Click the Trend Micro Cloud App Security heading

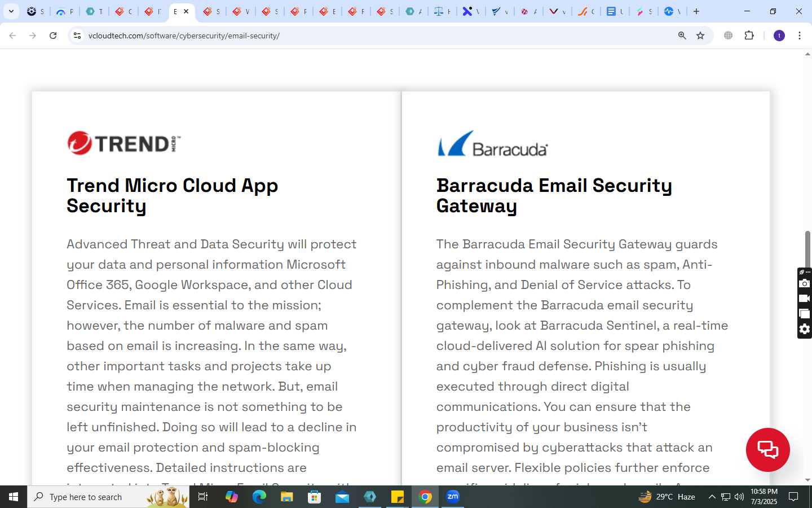172,196
